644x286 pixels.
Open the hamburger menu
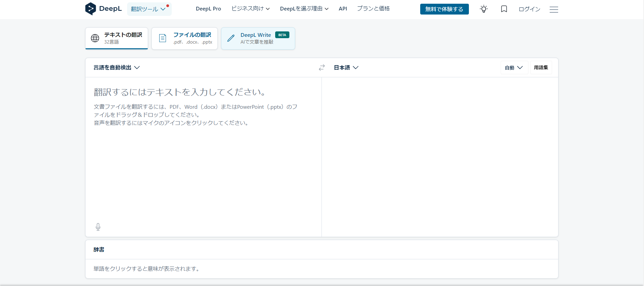click(x=554, y=9)
